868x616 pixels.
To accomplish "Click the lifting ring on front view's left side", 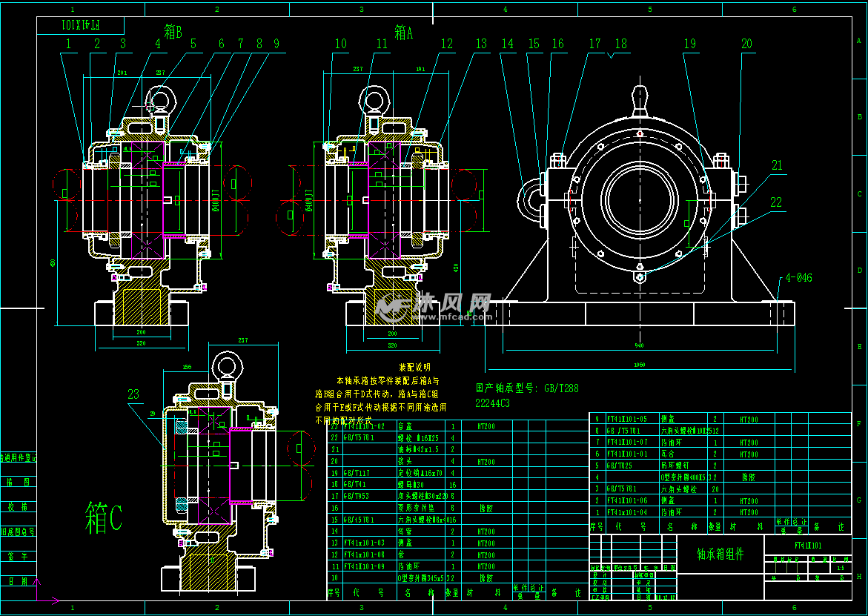I will (528, 194).
